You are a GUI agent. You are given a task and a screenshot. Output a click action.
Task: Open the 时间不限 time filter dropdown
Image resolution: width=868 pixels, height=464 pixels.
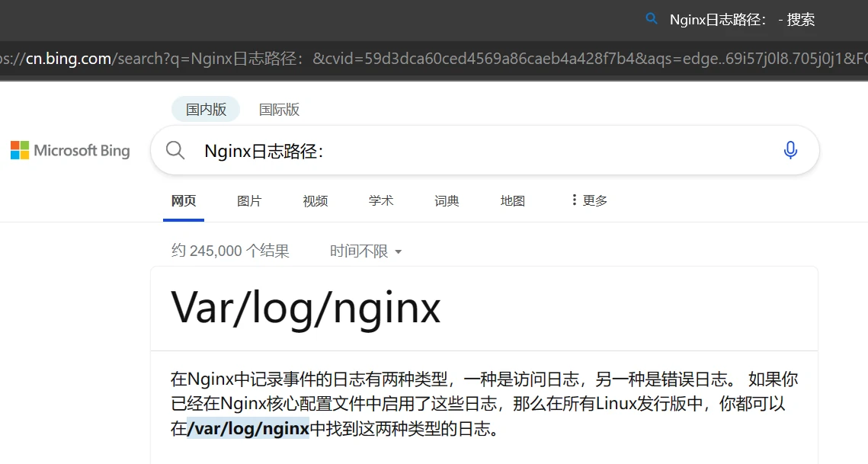[366, 251]
